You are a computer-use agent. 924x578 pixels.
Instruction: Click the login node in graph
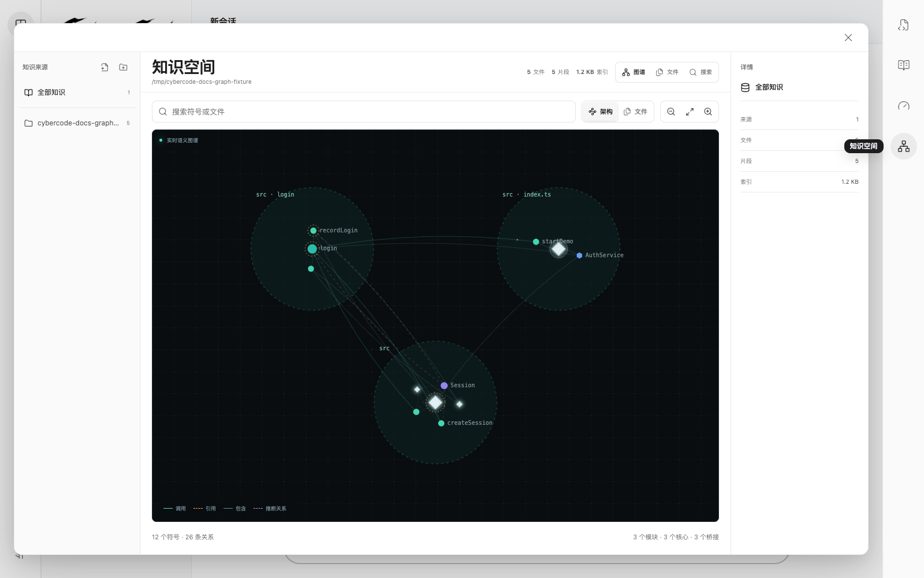312,249
